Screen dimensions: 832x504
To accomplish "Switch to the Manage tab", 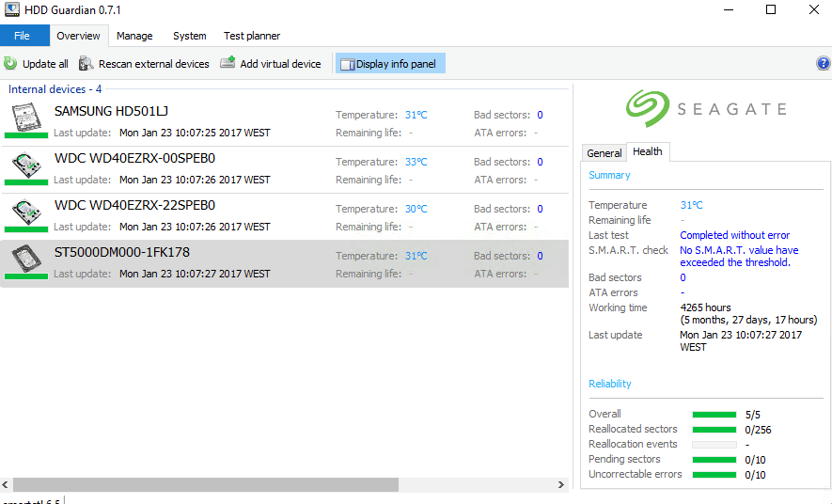I will 134,36.
